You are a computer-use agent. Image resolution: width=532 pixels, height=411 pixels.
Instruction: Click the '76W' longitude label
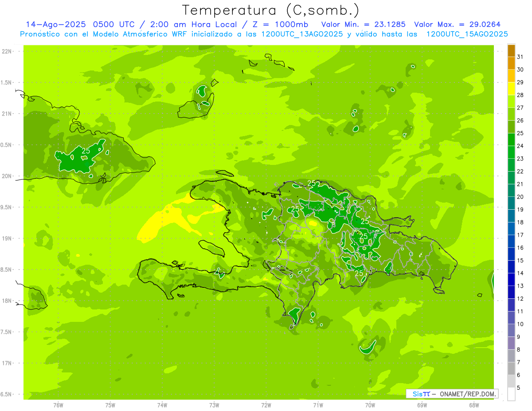pos(58,405)
